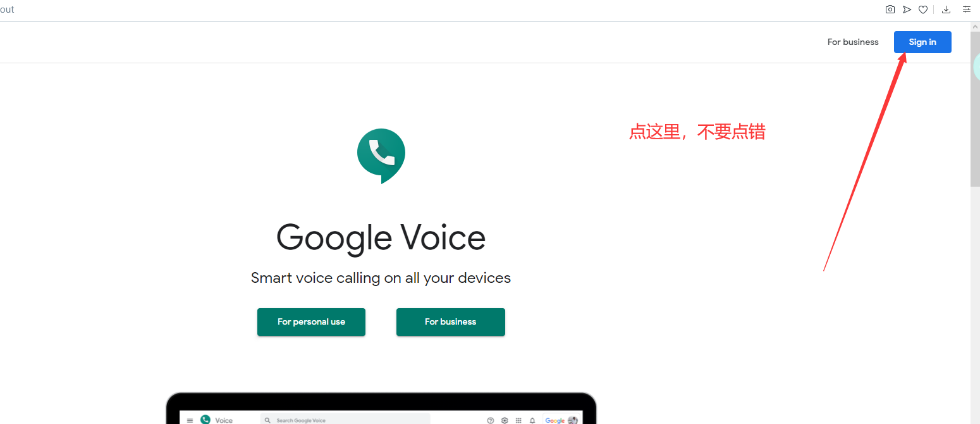Screen dimensions: 980x424
Task: Click the hamburger menu in laptop preview
Action: (190, 420)
